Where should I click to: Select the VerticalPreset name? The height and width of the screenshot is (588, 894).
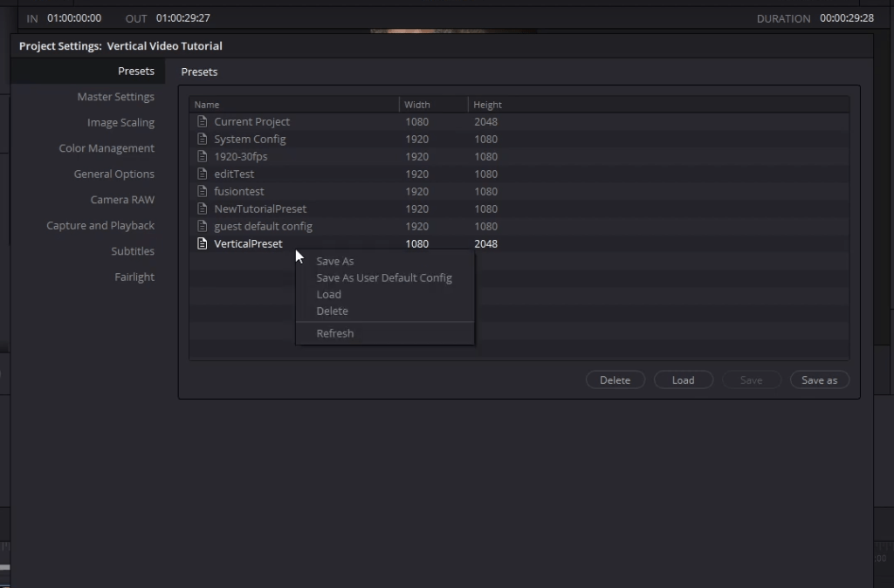pyautogui.click(x=248, y=244)
